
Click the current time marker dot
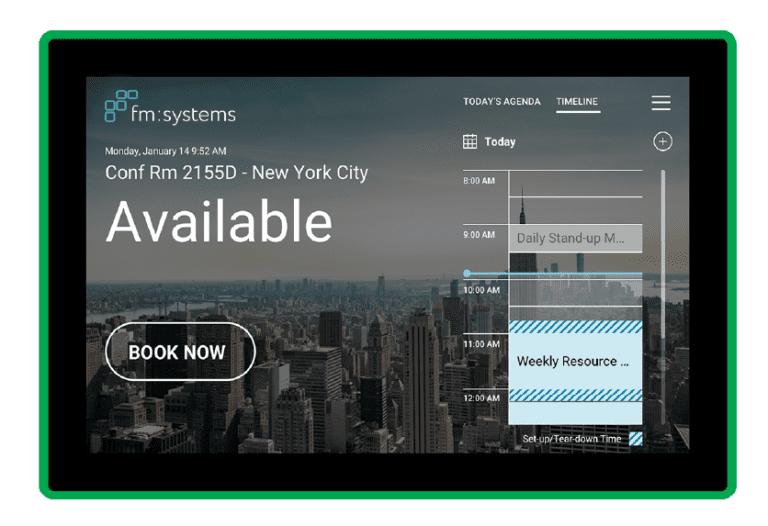(467, 273)
